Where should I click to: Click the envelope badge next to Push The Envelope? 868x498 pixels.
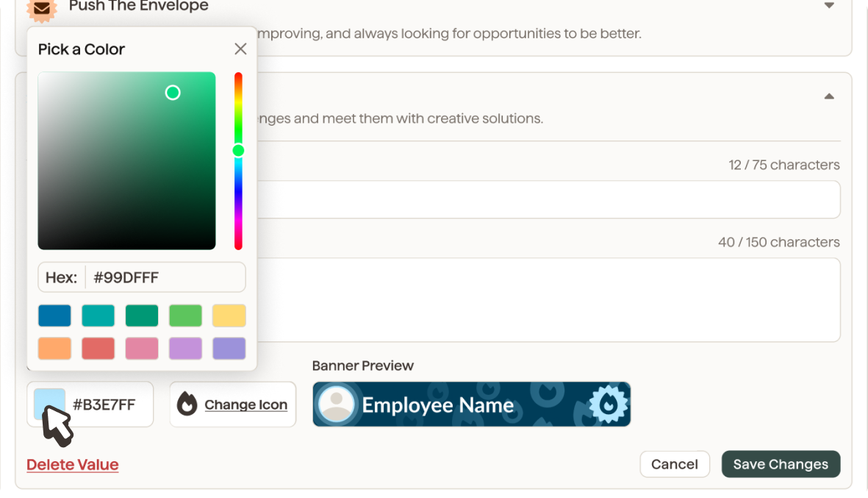click(41, 10)
